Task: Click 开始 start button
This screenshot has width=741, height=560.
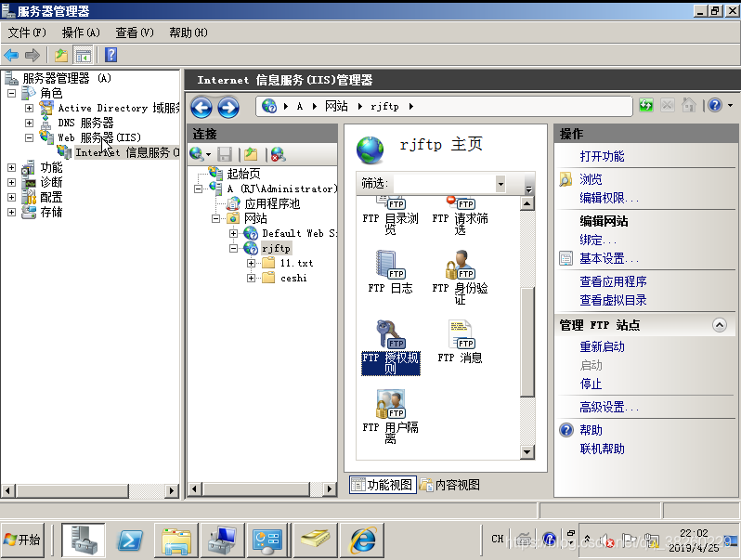Action: pos(22,540)
